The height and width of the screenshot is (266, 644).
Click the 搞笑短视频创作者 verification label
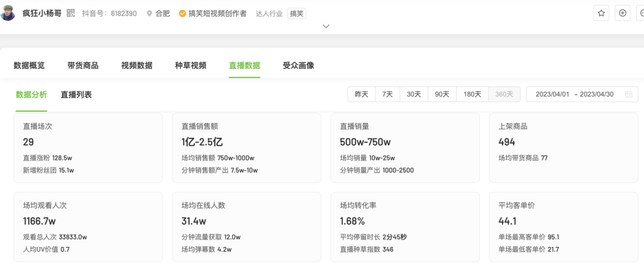coord(217,13)
